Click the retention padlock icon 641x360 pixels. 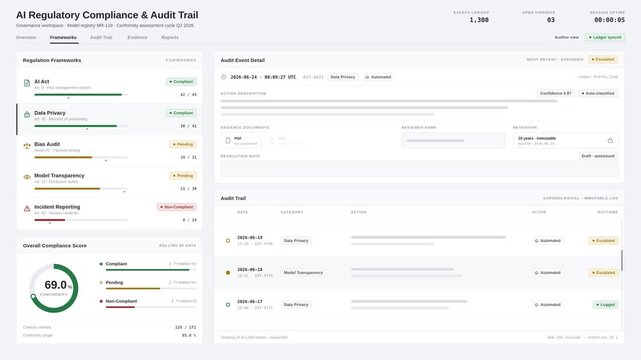[610, 141]
